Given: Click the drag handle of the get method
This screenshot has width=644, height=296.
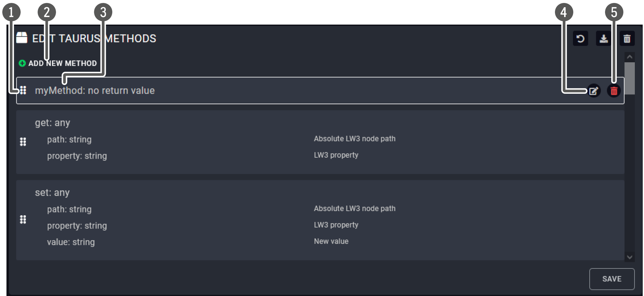Looking at the screenshot, I should point(23,142).
